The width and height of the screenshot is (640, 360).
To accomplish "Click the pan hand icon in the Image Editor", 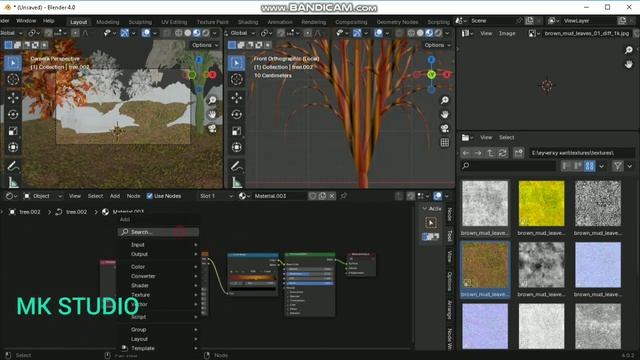I will pos(629,64).
